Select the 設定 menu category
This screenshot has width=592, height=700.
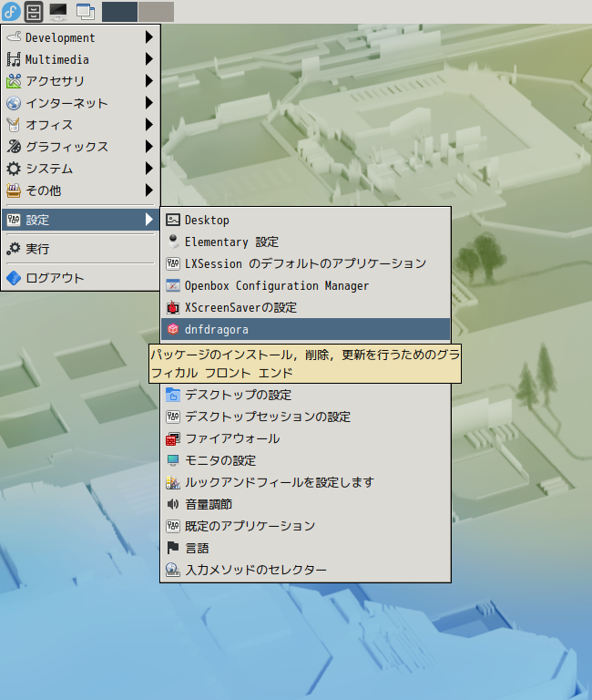pyautogui.click(x=80, y=220)
